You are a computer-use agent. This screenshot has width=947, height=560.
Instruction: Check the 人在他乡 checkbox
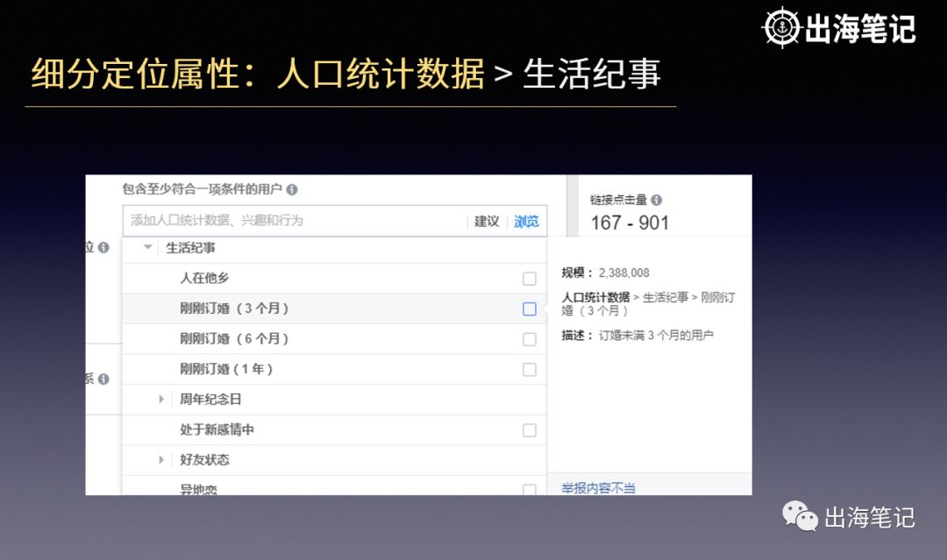(x=530, y=278)
